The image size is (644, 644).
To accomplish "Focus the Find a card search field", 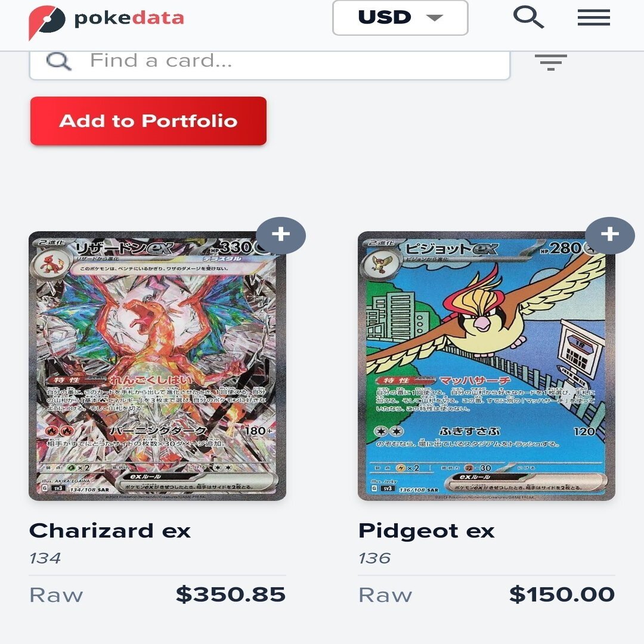I will 270,63.
